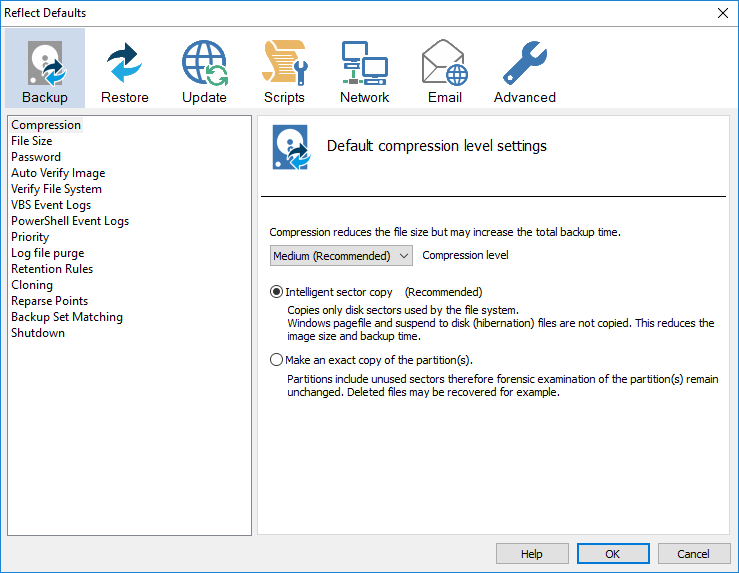Click the disk icon beside compression heading
739x573 pixels.
coord(289,147)
